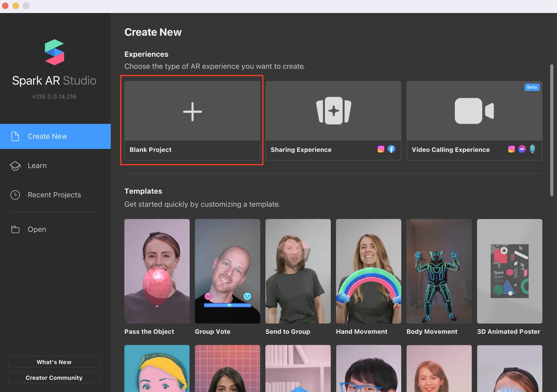
Task: Open the Recent Projects section
Action: (54, 195)
